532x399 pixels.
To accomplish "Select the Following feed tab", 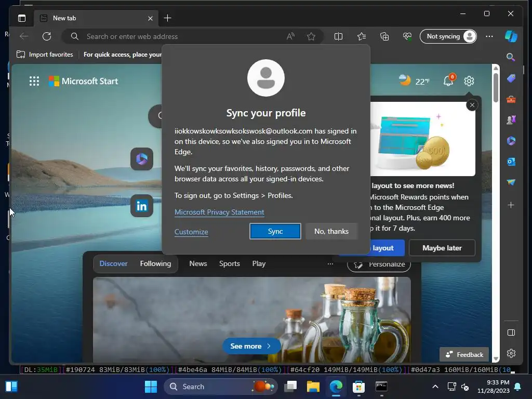I will tap(155, 263).
